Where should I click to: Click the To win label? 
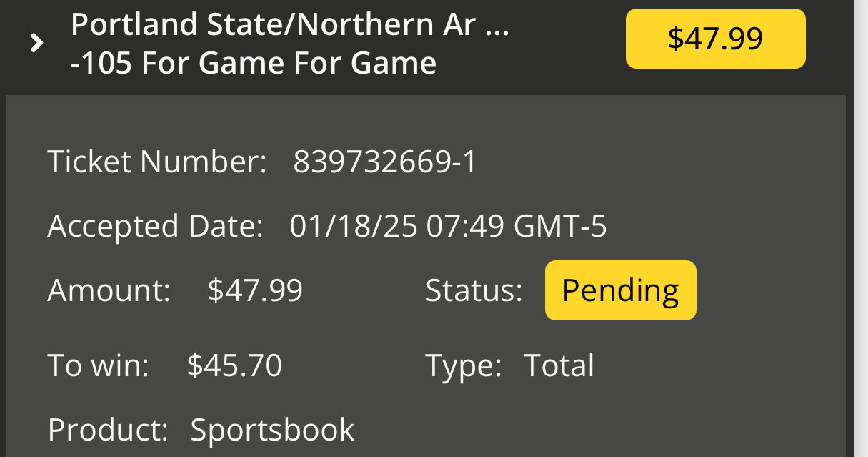coord(99,365)
